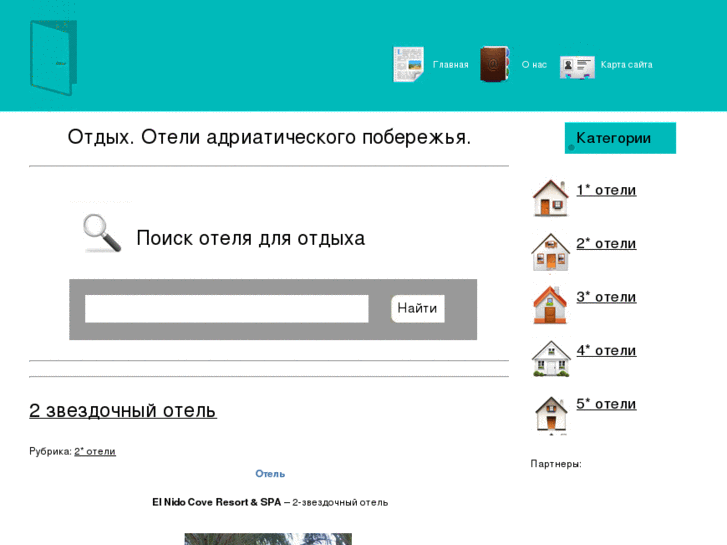The height and width of the screenshot is (545, 727).
Task: Open the 1* отели category link
Action: [606, 190]
